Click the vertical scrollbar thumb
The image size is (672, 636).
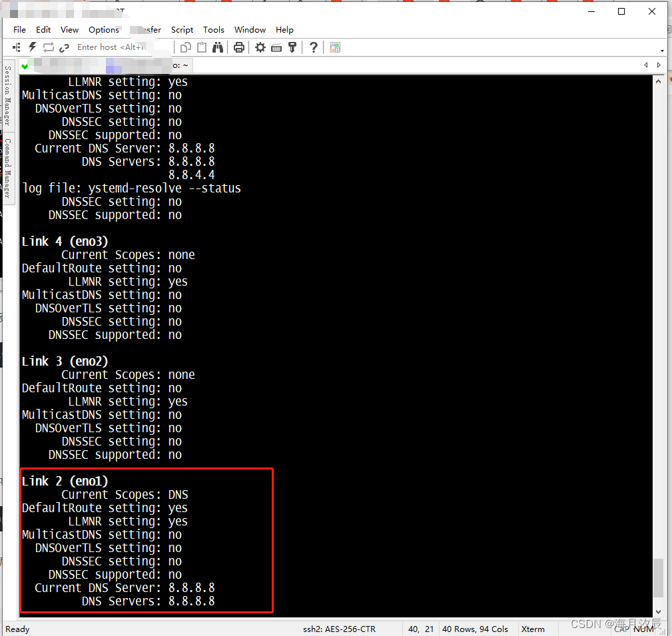(x=658, y=577)
